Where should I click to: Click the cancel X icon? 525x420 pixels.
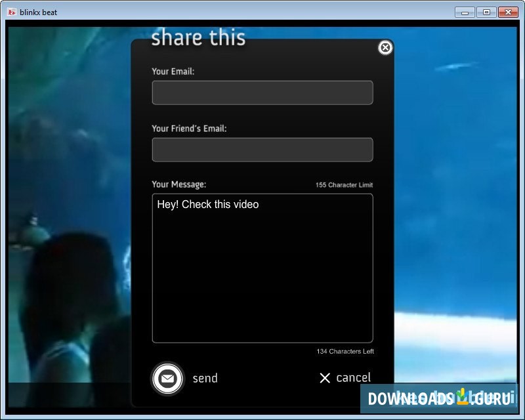[325, 378]
